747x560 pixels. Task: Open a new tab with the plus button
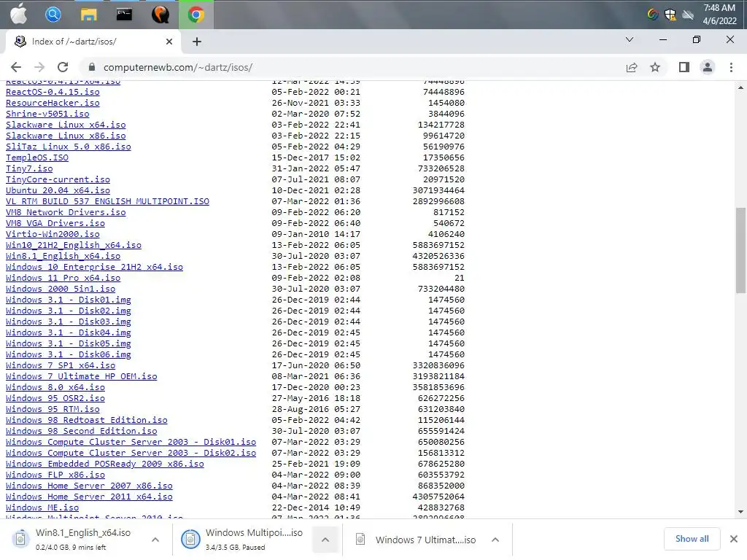tap(197, 42)
